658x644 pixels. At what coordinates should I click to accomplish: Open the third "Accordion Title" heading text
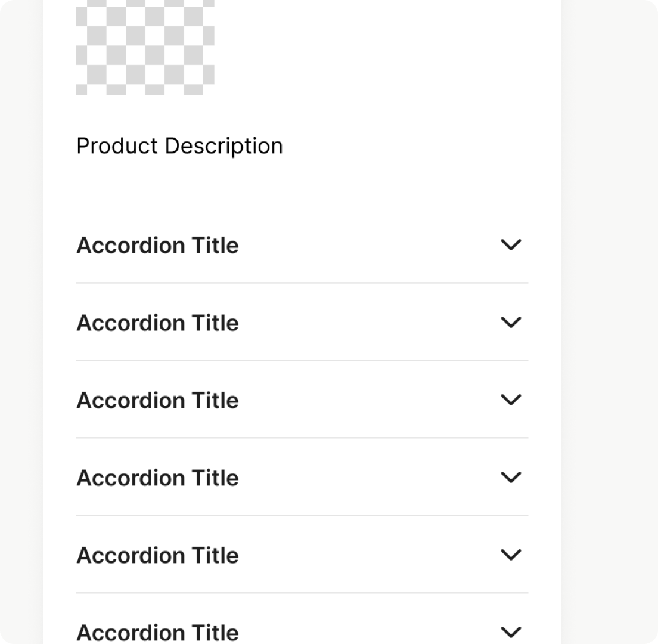tap(157, 401)
